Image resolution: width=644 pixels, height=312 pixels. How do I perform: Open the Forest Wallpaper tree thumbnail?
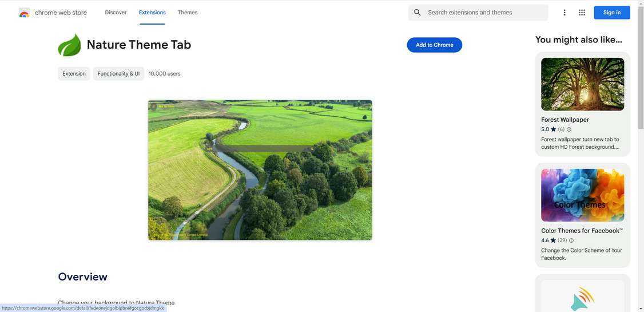pos(582,84)
